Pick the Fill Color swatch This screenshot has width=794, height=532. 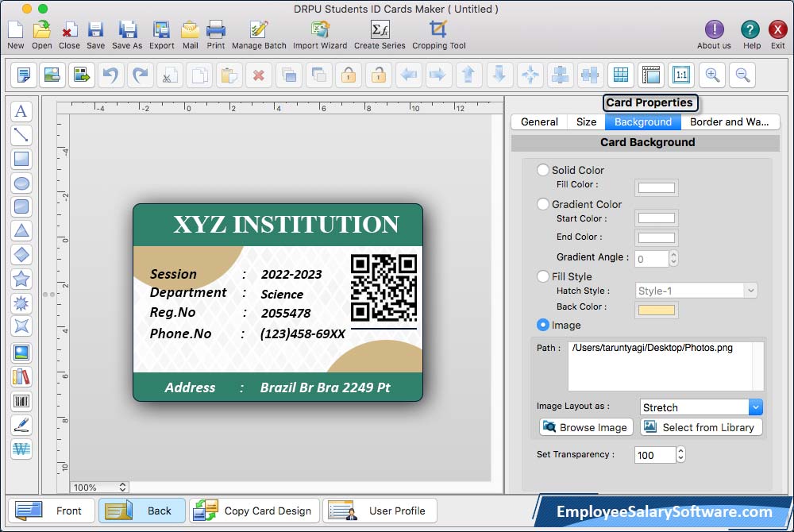(657, 188)
